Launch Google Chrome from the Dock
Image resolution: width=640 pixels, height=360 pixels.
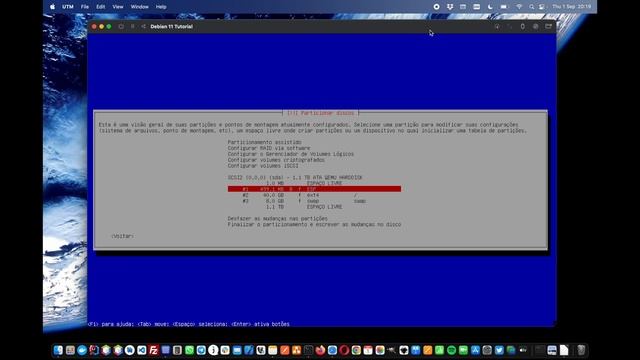[356, 350]
